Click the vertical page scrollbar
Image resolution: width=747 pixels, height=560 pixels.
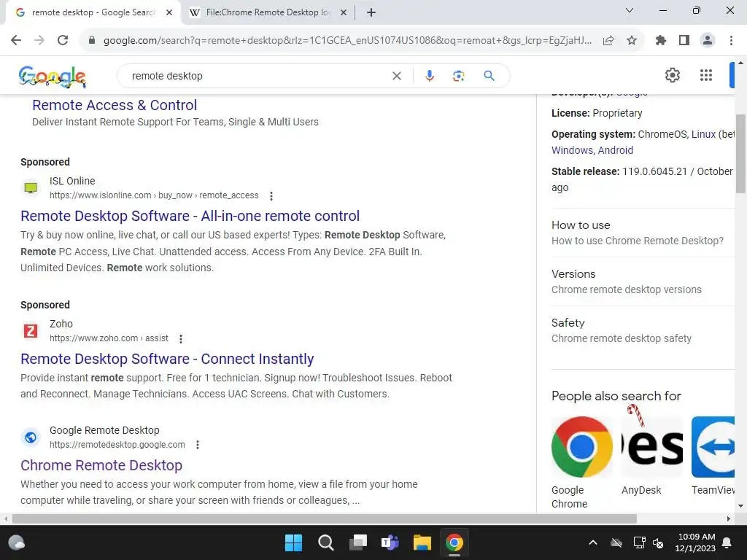point(740,153)
